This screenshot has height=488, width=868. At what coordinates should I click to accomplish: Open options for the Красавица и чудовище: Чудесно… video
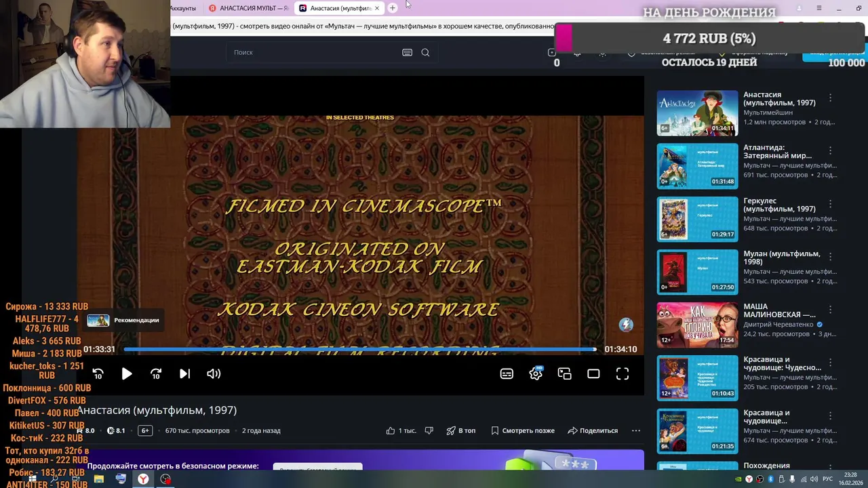pyautogui.click(x=830, y=363)
